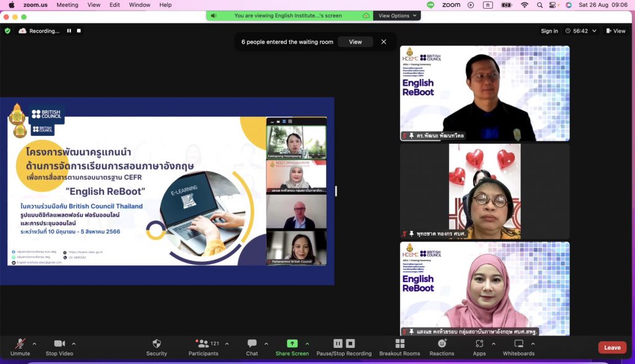Open Breakout Rooms icon

[400, 344]
